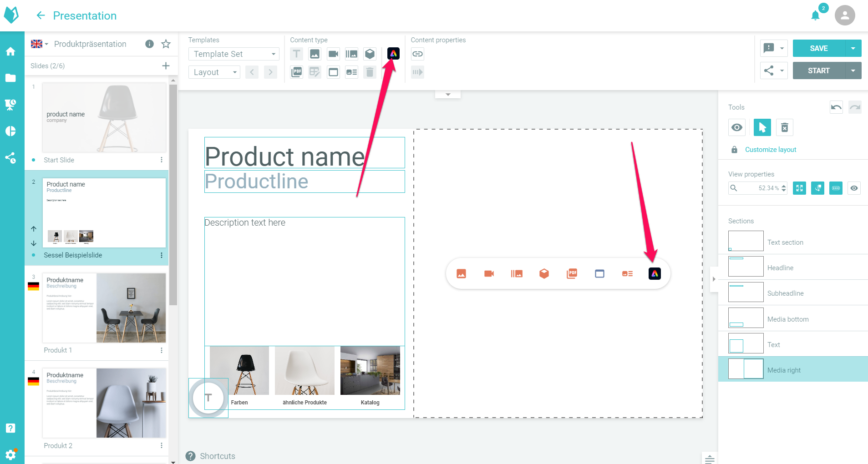Click the Customize layout link
This screenshot has height=464, width=868.
[770, 150]
